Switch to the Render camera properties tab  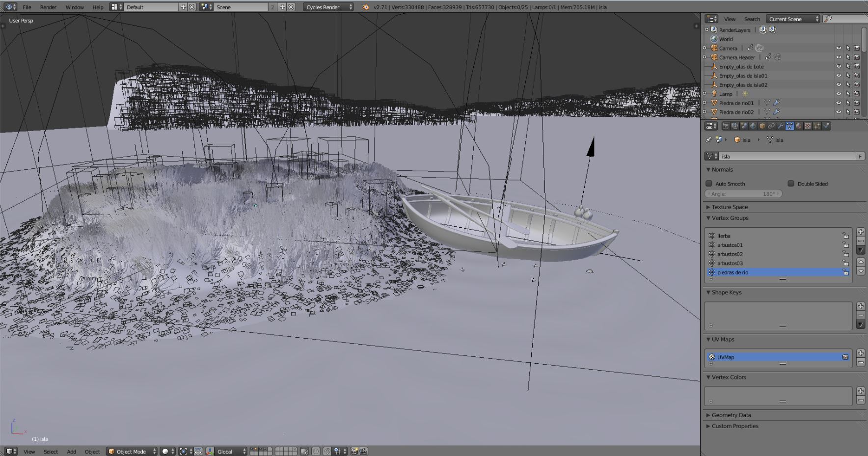click(726, 126)
